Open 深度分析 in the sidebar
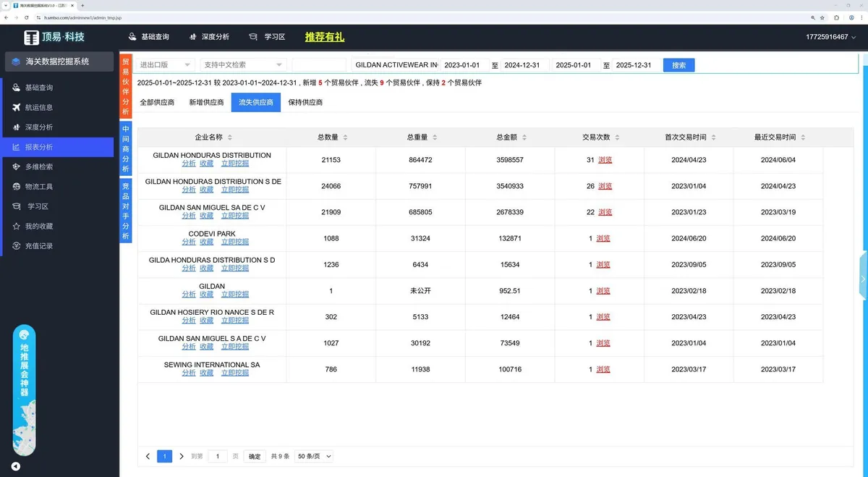This screenshot has height=477, width=868. [39, 127]
